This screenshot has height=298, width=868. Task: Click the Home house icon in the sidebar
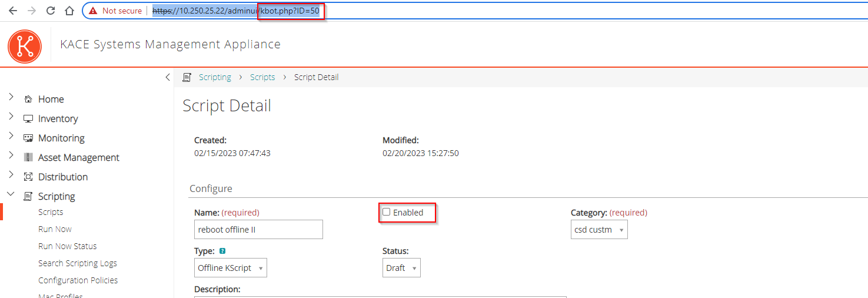28,100
